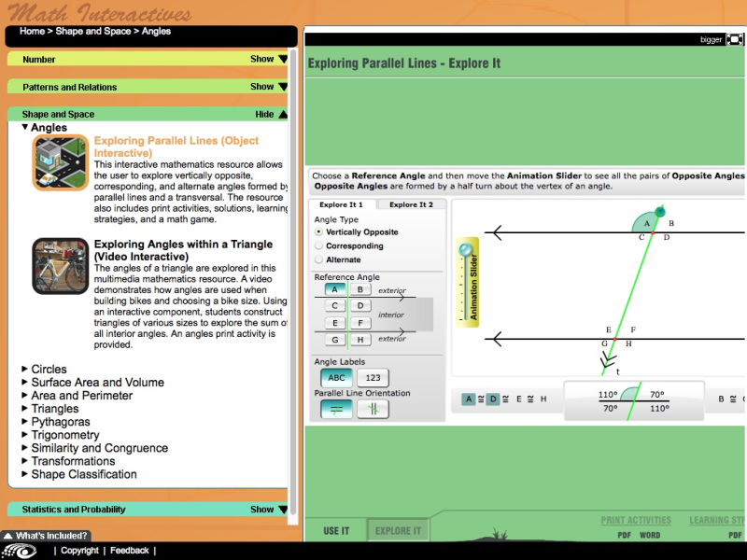
Task: Open Print Activities PDF
Action: coord(624,535)
